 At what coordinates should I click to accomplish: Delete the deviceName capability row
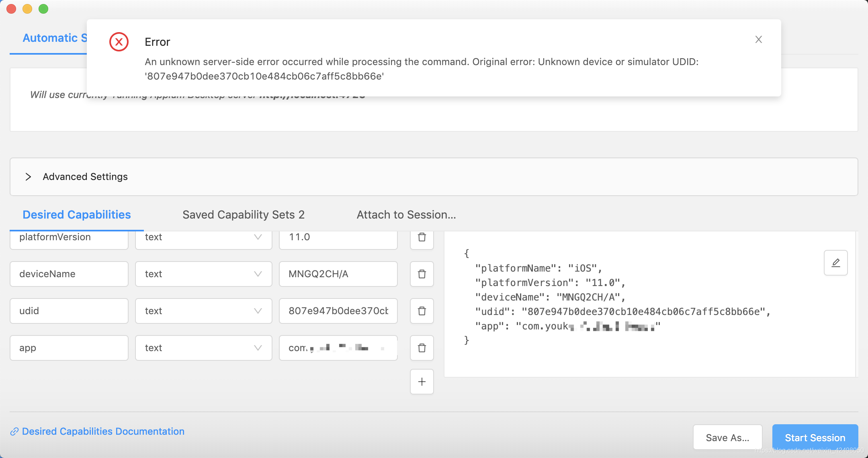pos(422,274)
